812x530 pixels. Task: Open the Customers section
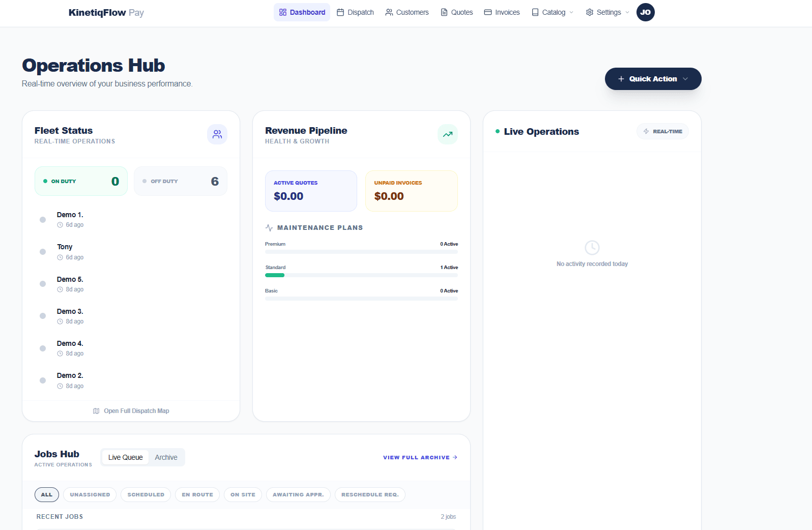(x=407, y=12)
